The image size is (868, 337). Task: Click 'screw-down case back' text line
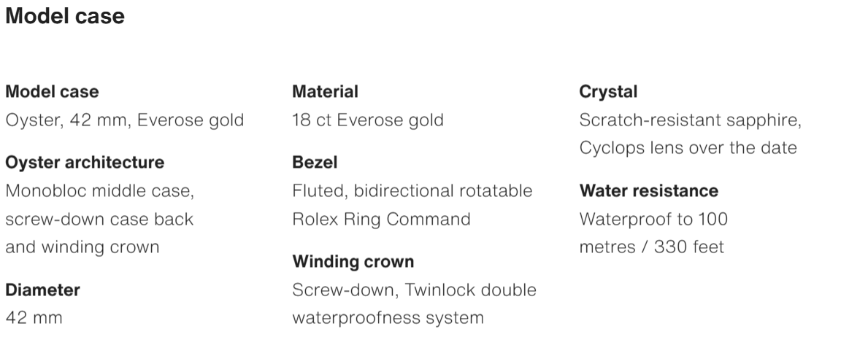[x=99, y=219]
